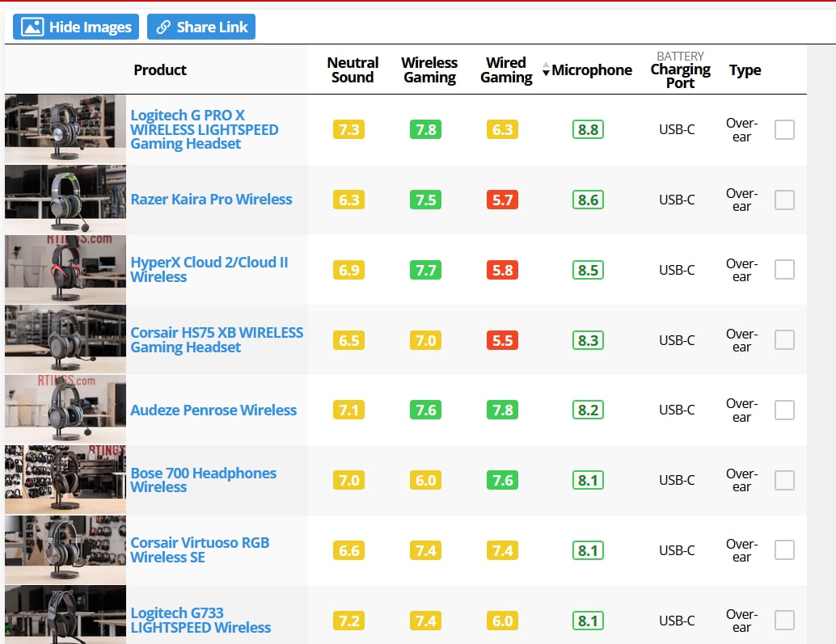The height and width of the screenshot is (644, 836).
Task: Open Logitech G733 LIGHTSPEED Wireless link
Action: click(x=201, y=620)
